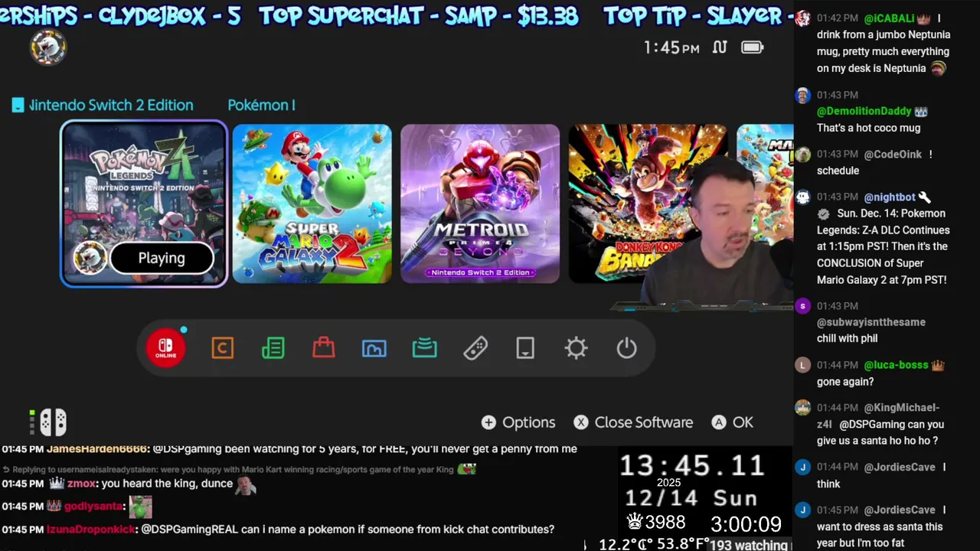Click @luca-boss username in chat
This screenshot has height=551, width=980.
[x=896, y=365]
